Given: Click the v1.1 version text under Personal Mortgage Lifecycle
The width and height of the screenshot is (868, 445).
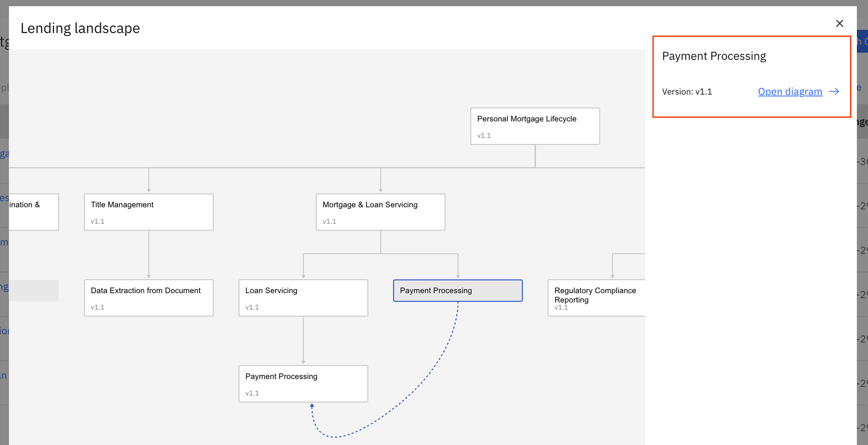Looking at the screenshot, I should coord(484,136).
